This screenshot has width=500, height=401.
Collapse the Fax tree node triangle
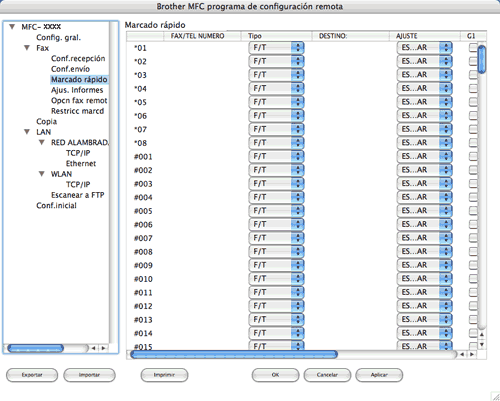tap(27, 48)
